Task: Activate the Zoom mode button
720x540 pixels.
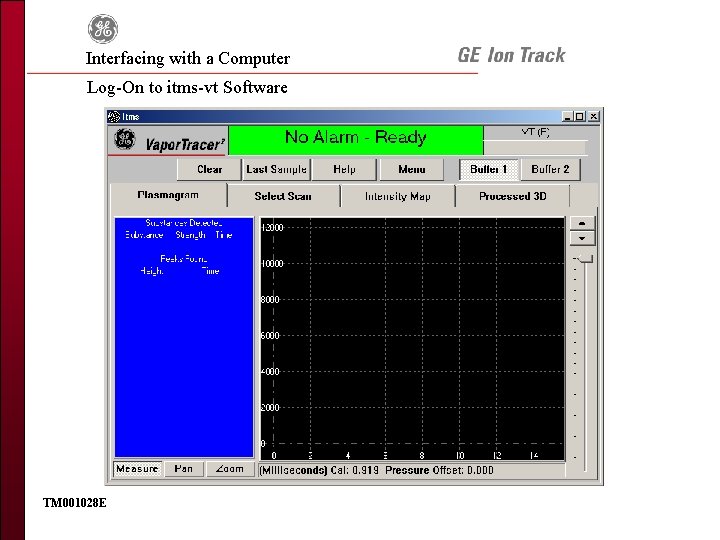Action: (x=230, y=469)
